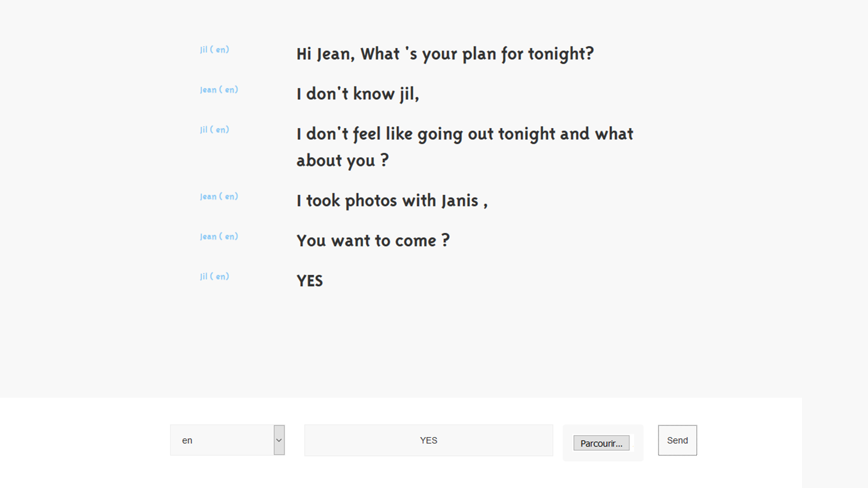The height and width of the screenshot is (488, 868).
Task: Click the file upload area around Parcourir
Action: (603, 443)
